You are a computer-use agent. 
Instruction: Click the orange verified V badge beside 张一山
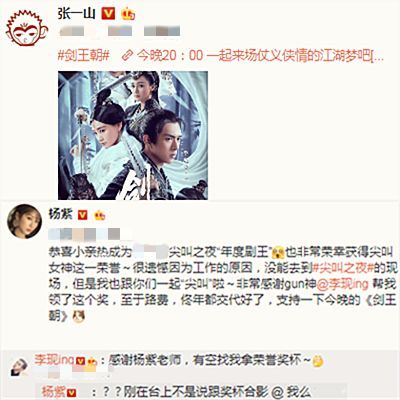(x=108, y=14)
